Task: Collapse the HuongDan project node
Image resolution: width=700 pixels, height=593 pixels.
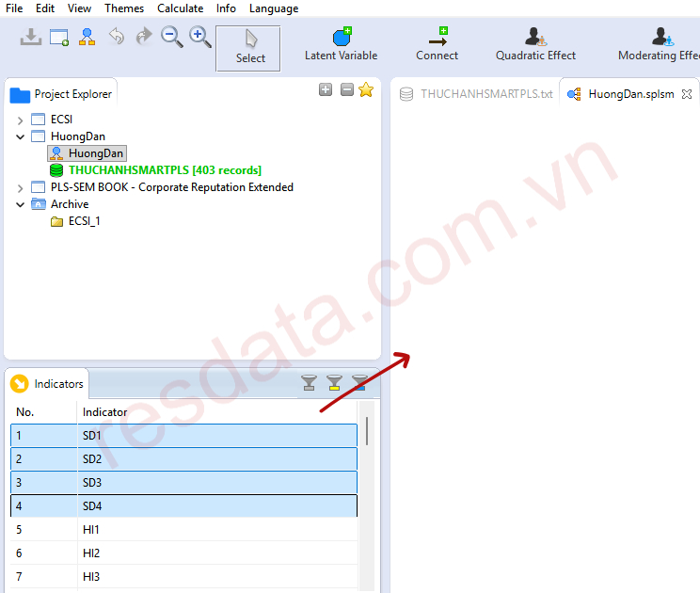Action: [x=21, y=136]
